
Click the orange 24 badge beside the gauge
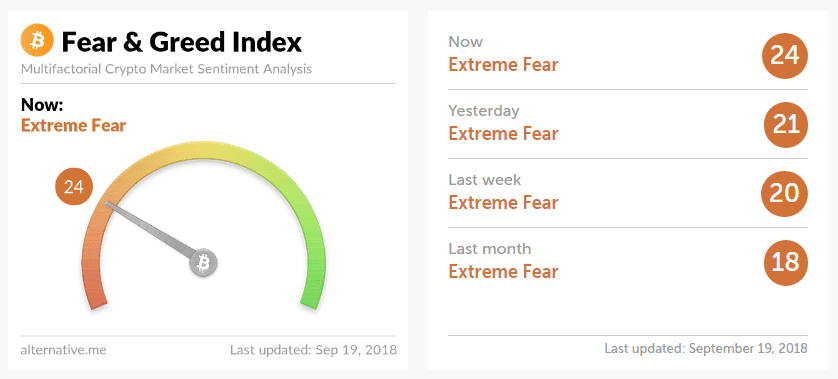pos(74,187)
